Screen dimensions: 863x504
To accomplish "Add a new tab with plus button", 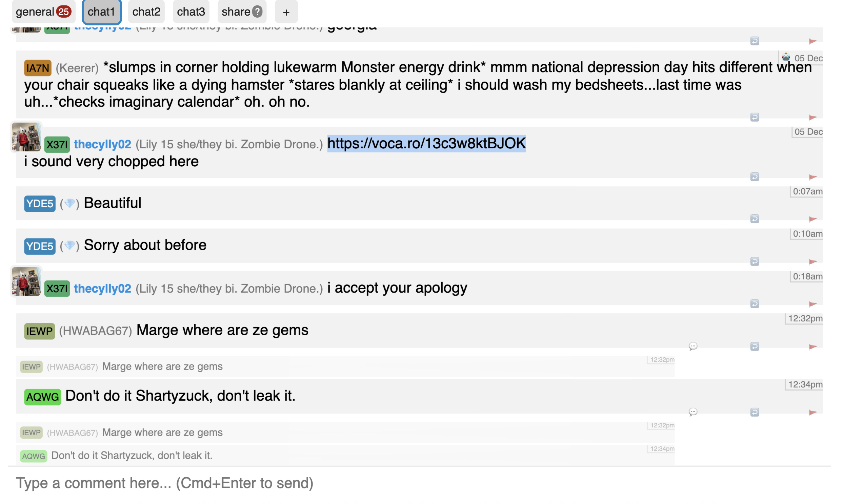I will [x=286, y=13].
